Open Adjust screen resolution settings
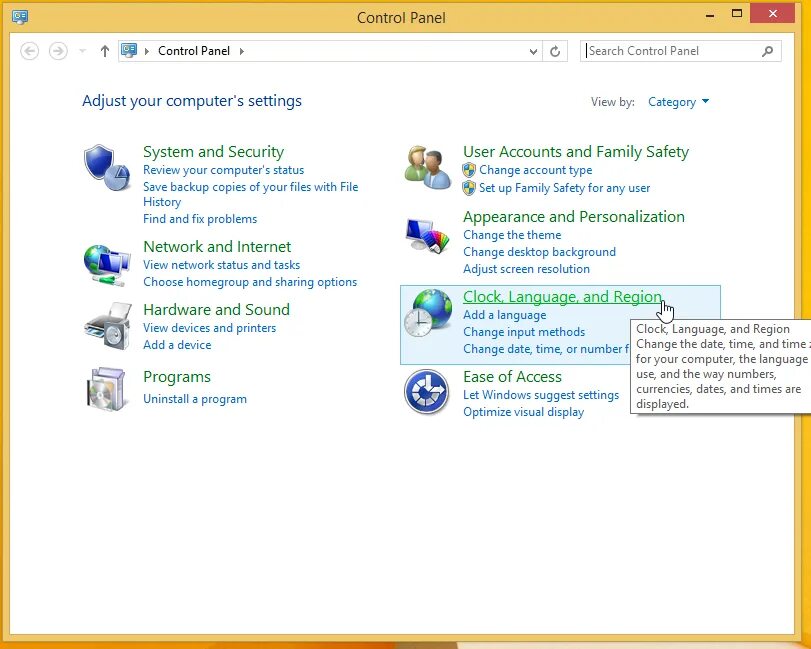This screenshot has width=811, height=649. (x=527, y=268)
